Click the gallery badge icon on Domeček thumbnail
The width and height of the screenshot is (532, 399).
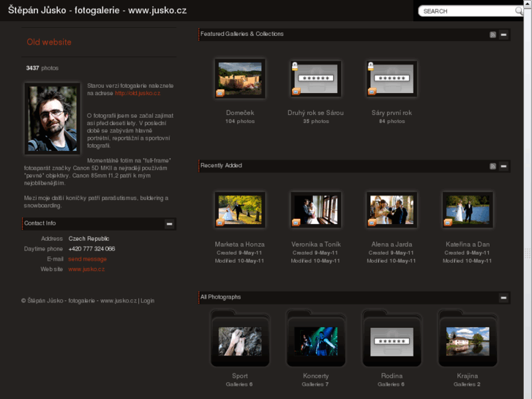pyautogui.click(x=220, y=92)
